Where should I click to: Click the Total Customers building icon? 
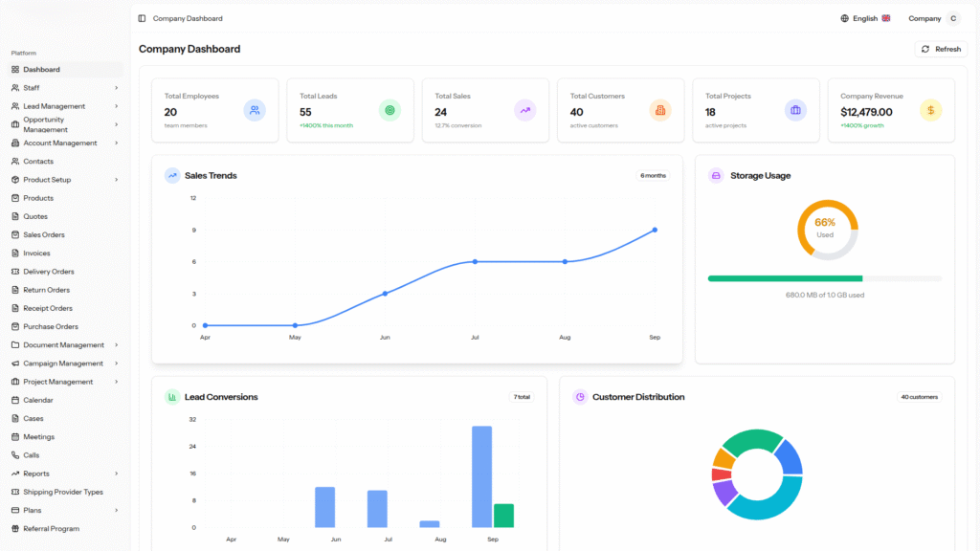pos(660,111)
